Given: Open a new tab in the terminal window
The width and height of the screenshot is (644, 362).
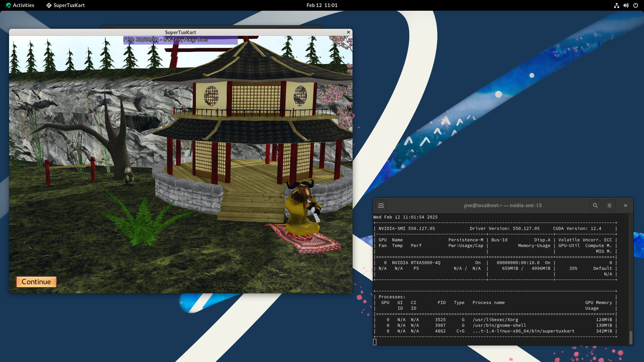Looking at the screenshot, I should coord(381,205).
